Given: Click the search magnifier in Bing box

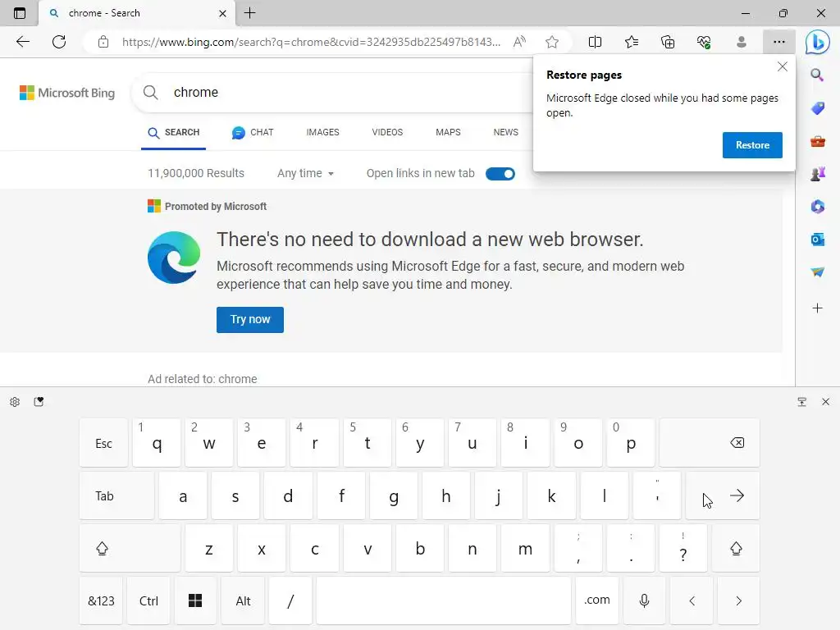Looking at the screenshot, I should click(151, 93).
